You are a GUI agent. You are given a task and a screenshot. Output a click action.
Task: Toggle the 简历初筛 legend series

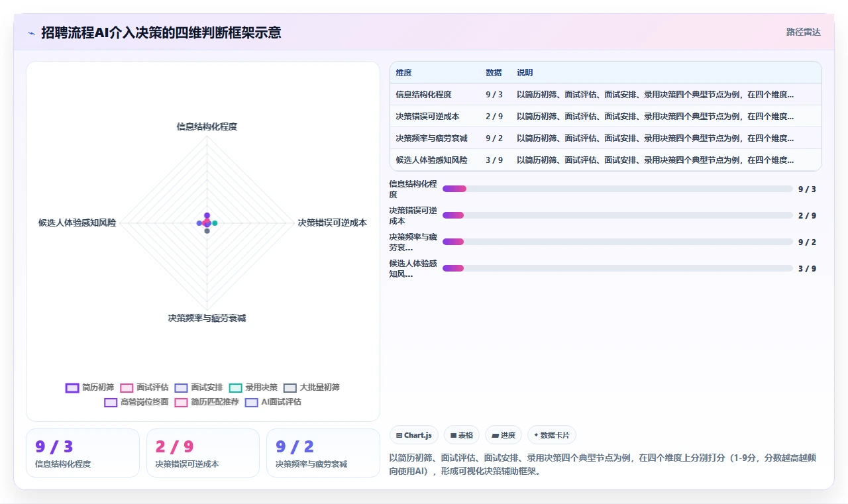[90, 387]
